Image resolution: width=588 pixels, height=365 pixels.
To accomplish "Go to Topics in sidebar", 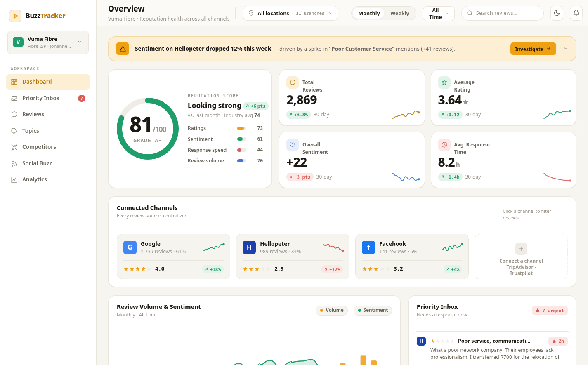I will click(48, 131).
